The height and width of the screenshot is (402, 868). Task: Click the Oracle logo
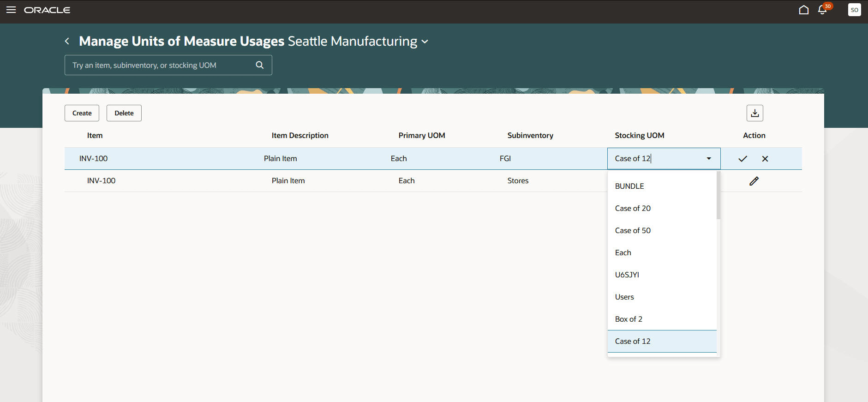pos(47,10)
